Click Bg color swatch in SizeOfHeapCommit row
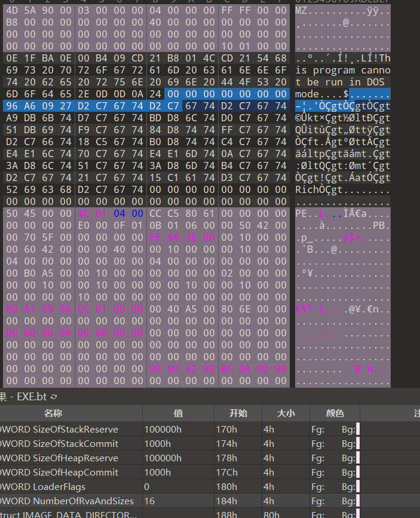The width and height of the screenshot is (420, 518). (x=358, y=472)
